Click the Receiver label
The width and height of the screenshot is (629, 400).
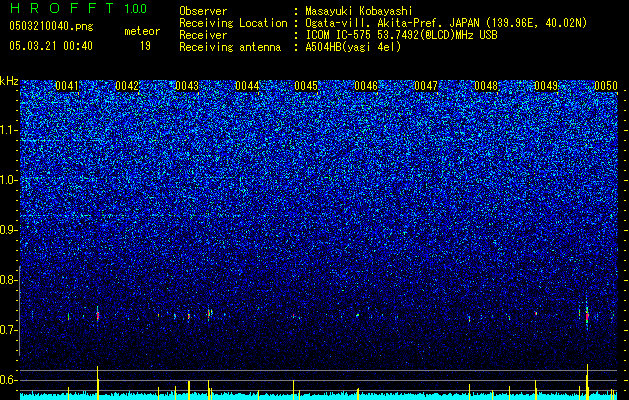(x=203, y=35)
